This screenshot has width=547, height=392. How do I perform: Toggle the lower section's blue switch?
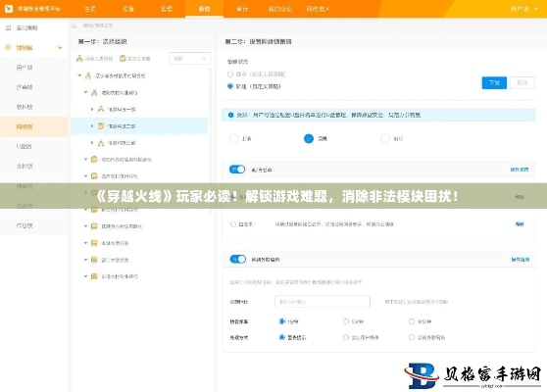[x=238, y=259]
